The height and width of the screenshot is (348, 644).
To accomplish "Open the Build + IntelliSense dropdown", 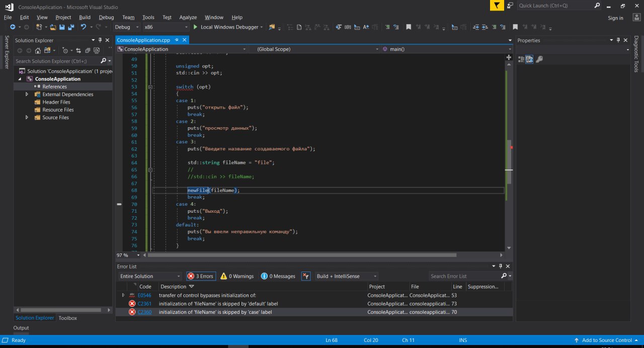I will [346, 276].
